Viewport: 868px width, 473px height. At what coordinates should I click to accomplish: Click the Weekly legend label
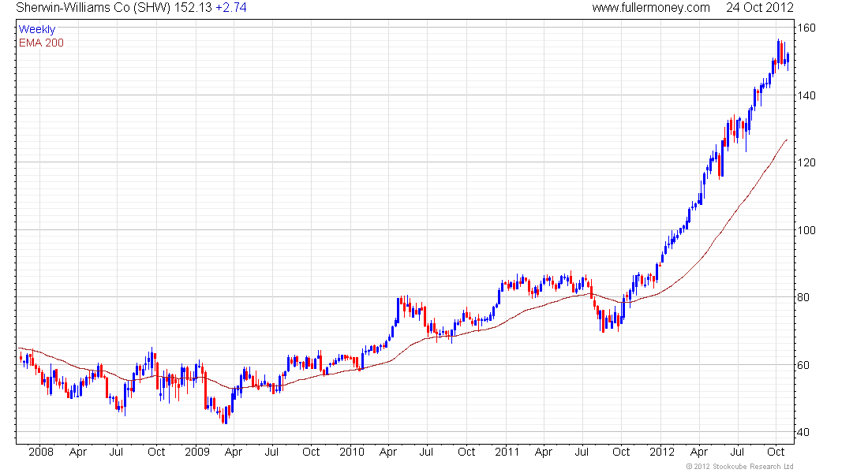coord(37,29)
